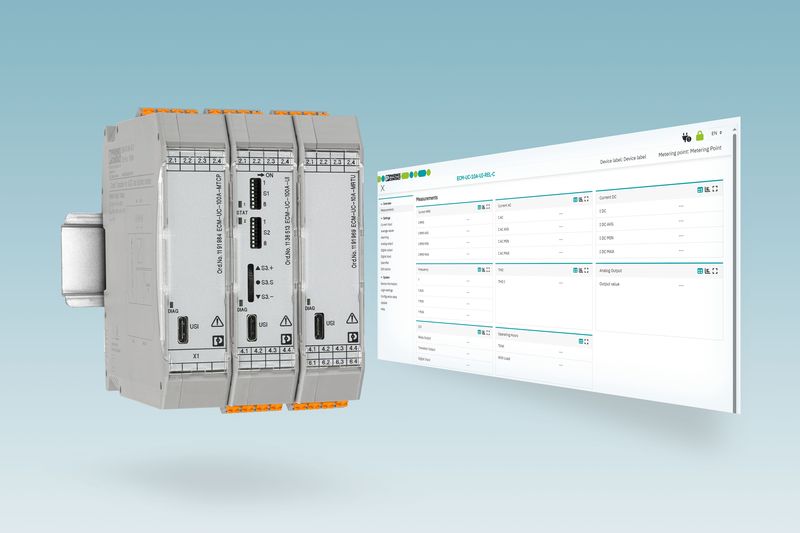Click the ECM-UC-10A-UI-REL-C device title
This screenshot has height=533, width=800.
coord(476,176)
